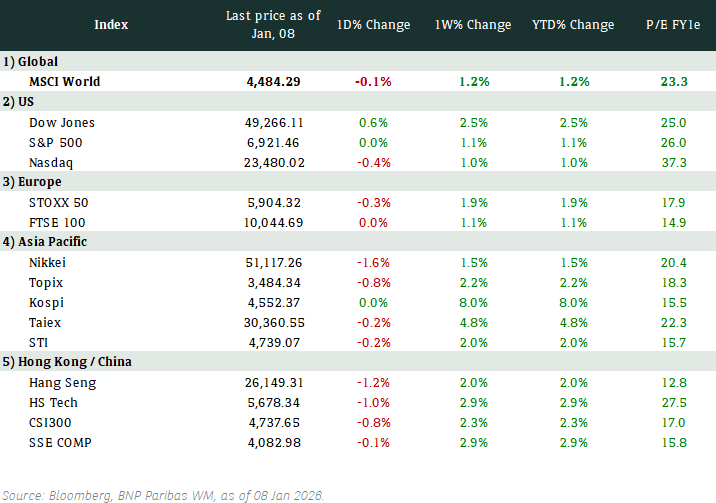Click Kospi 1W change 8.0%
Screen dimensions: 716x503
tap(473, 302)
